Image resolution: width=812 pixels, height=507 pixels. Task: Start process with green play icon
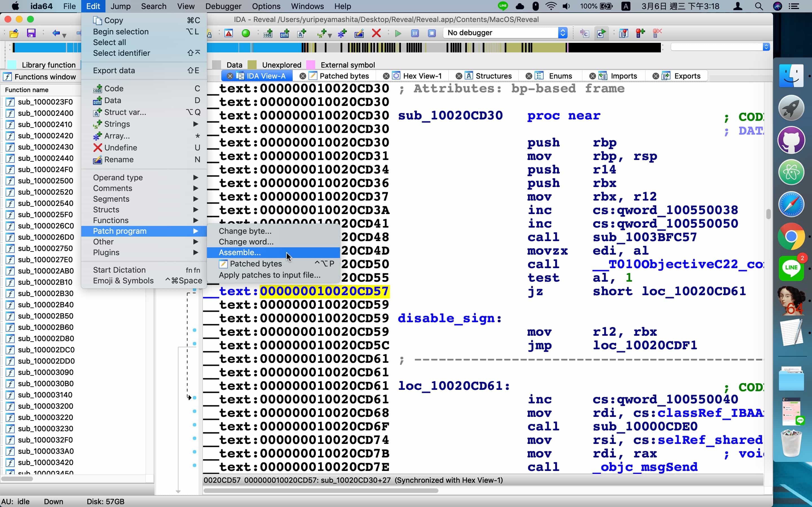(x=398, y=33)
